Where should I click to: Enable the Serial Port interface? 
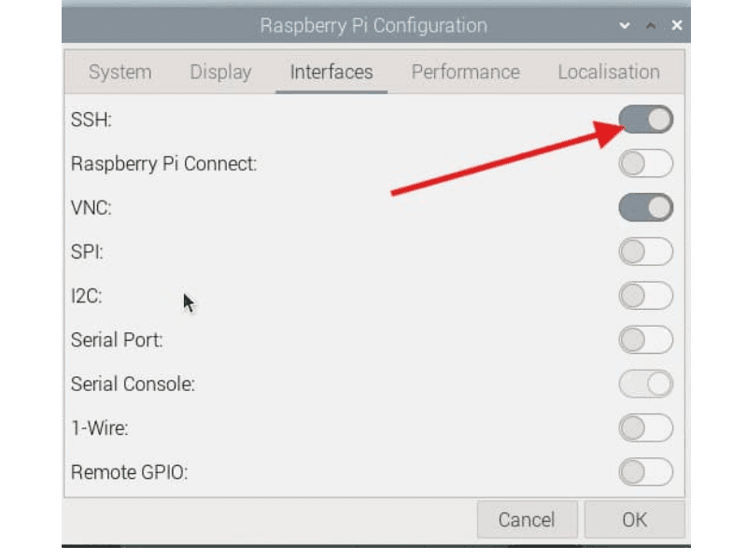[x=646, y=340]
